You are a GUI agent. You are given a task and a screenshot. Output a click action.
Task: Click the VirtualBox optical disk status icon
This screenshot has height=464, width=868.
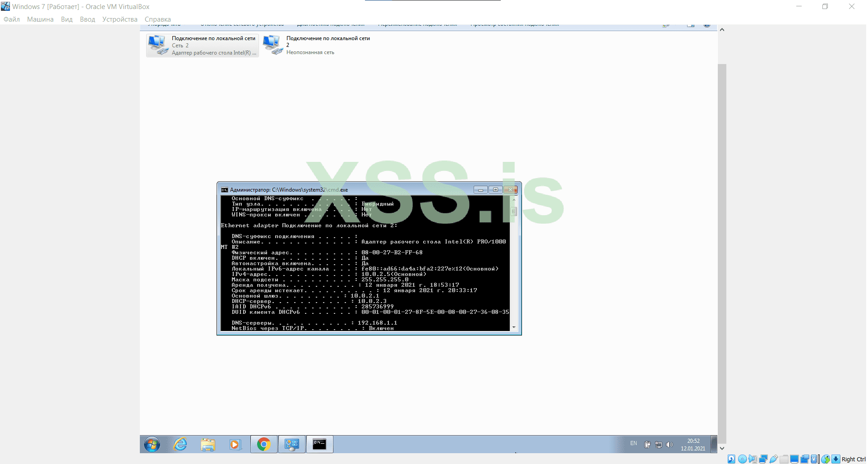(x=742, y=459)
